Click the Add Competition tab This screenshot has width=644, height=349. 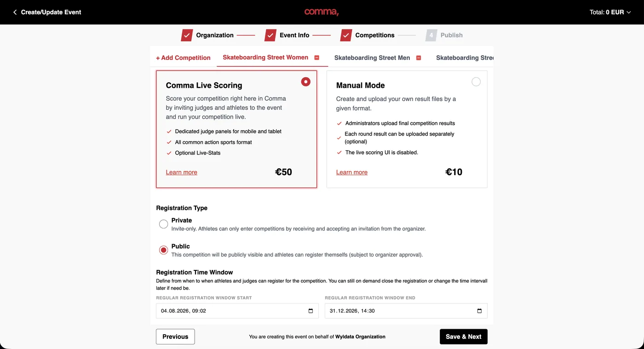183,58
